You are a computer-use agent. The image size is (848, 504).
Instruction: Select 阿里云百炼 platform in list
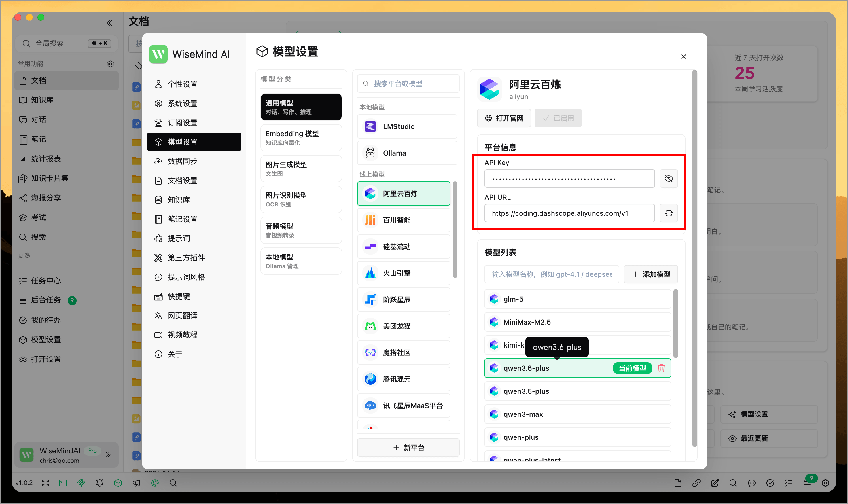(404, 194)
